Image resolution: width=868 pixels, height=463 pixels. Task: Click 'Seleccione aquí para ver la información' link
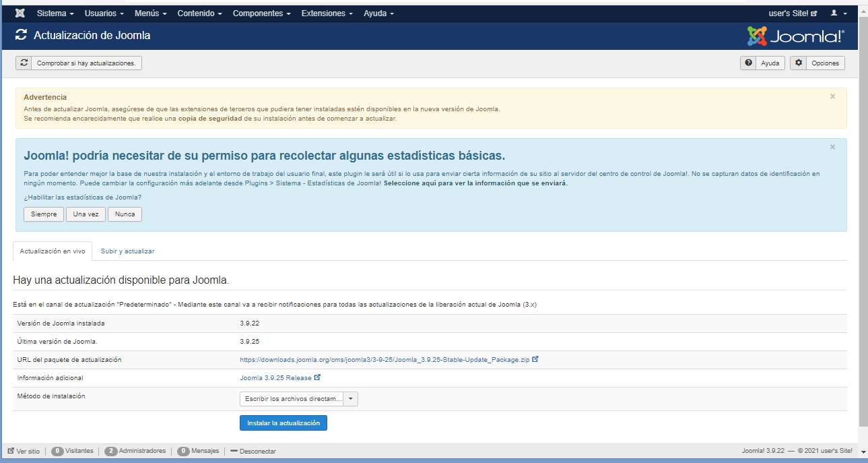tap(475, 183)
